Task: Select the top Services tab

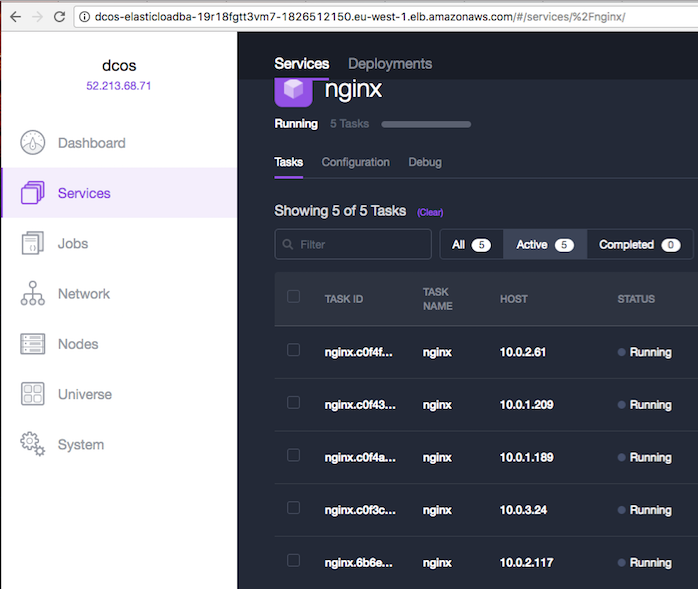Action: pyautogui.click(x=302, y=64)
